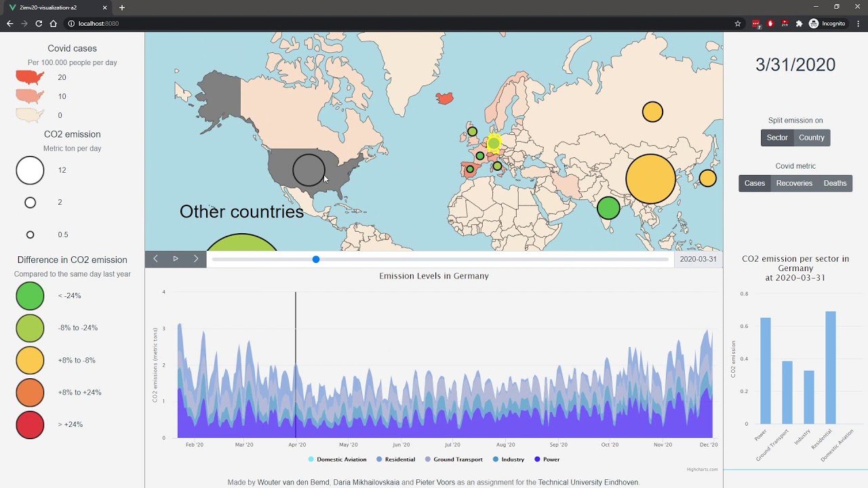Select the Deaths covid metric
The width and height of the screenshot is (868, 488).
point(835,183)
